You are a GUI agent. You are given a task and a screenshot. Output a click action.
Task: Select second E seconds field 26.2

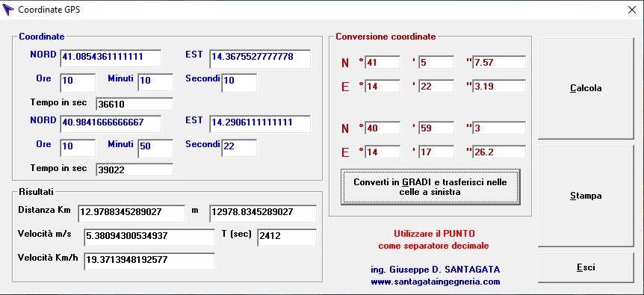[499, 152]
